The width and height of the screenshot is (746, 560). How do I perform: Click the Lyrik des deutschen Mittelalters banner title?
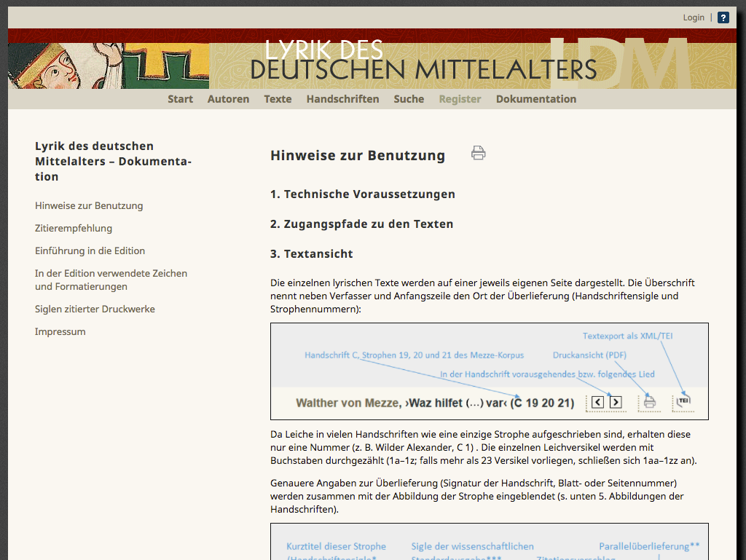423,60
